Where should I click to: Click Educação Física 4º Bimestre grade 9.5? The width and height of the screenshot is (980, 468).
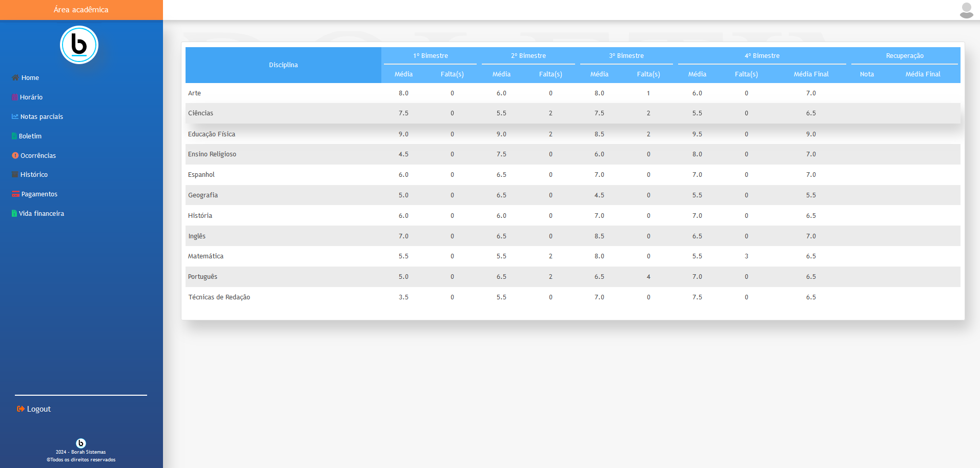[697, 134]
